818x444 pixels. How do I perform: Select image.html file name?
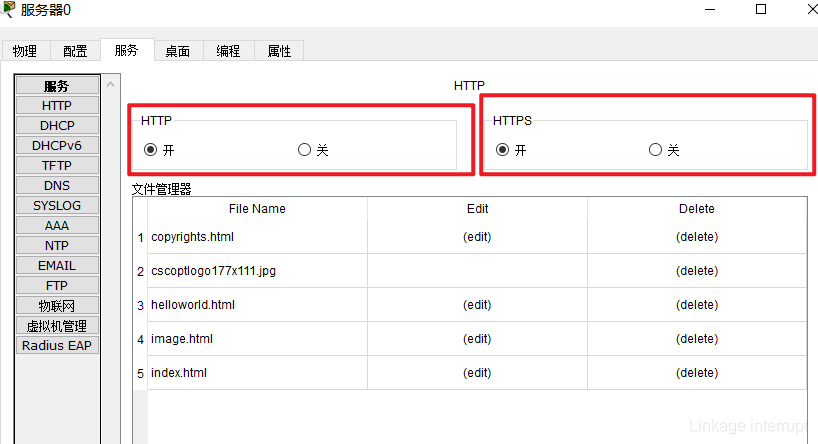click(182, 339)
